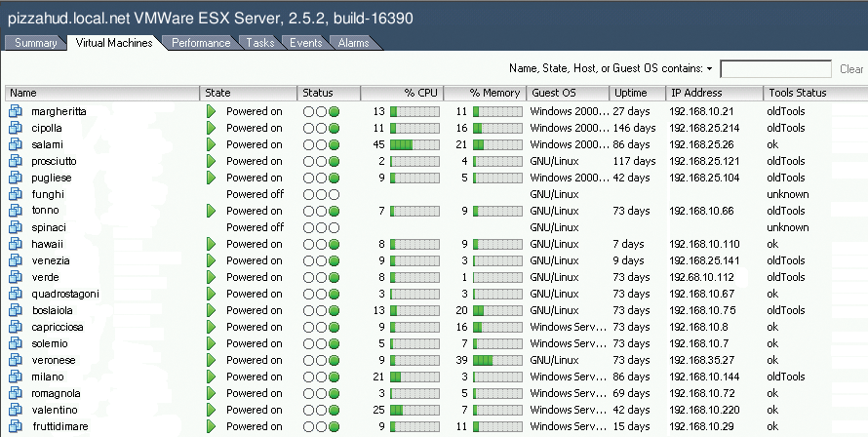Click the green status indicator for milano

click(334, 377)
